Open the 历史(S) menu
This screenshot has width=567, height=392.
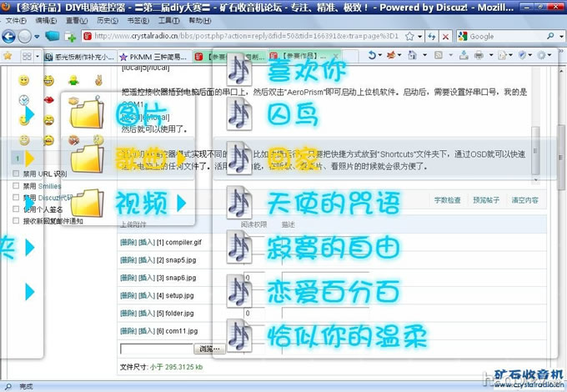click(107, 20)
